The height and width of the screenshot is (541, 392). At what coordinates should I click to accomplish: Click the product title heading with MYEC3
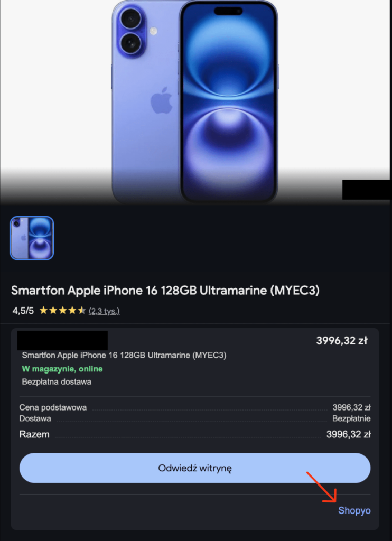coord(165,291)
